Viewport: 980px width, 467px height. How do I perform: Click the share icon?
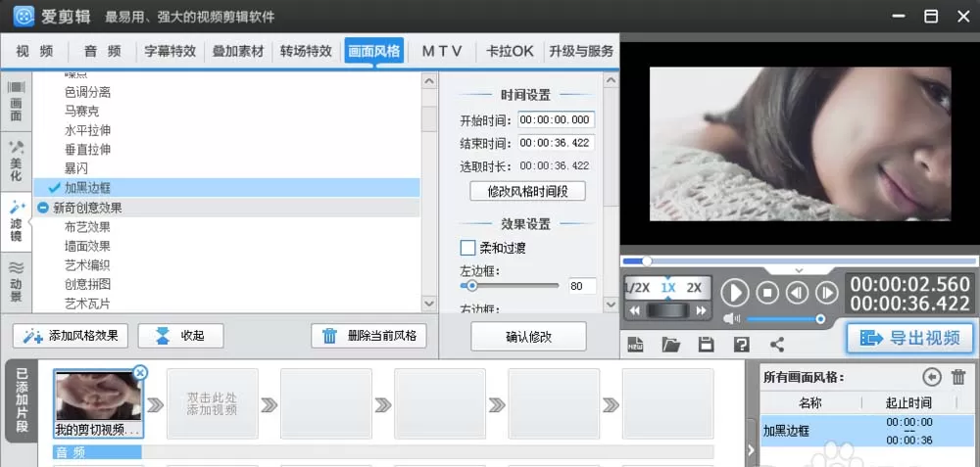click(x=777, y=344)
